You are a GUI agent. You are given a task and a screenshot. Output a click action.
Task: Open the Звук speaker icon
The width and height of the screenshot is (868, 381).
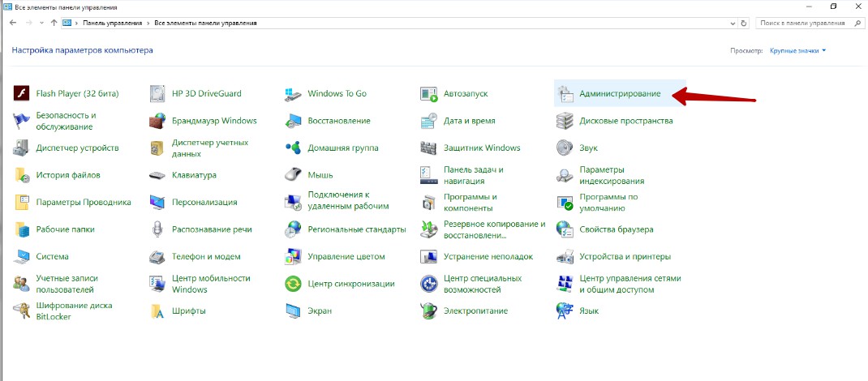pos(565,148)
